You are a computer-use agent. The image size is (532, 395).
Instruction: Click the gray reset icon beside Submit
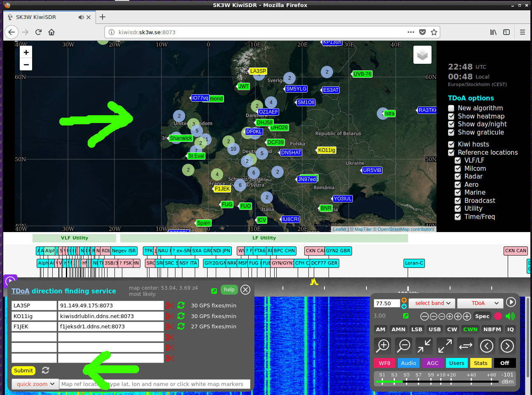45,370
